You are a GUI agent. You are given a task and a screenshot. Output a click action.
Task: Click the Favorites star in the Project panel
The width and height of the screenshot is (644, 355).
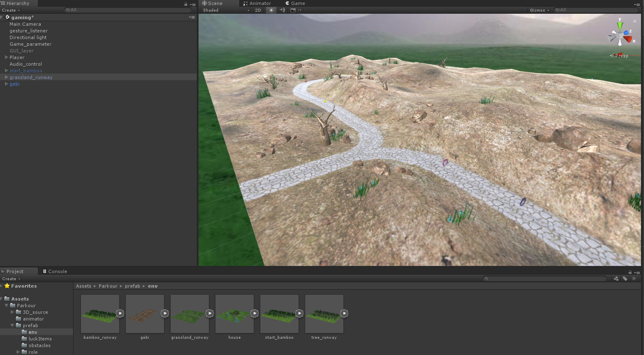point(7,286)
